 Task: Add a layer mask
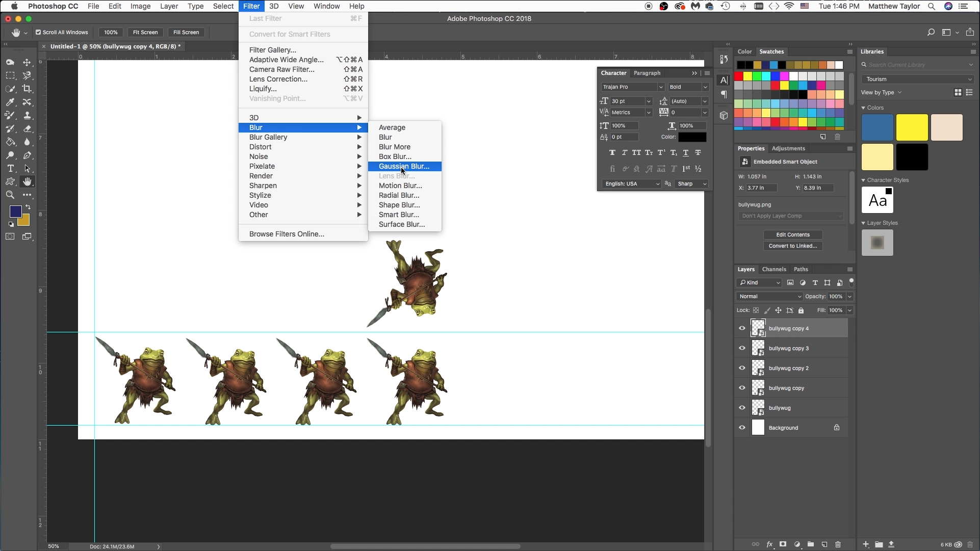click(x=783, y=544)
